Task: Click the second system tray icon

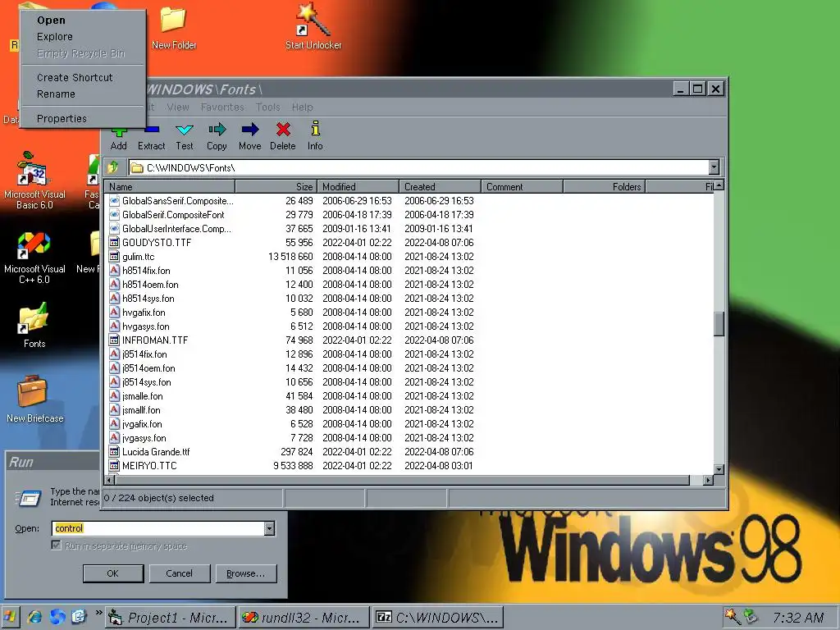Action: point(751,617)
